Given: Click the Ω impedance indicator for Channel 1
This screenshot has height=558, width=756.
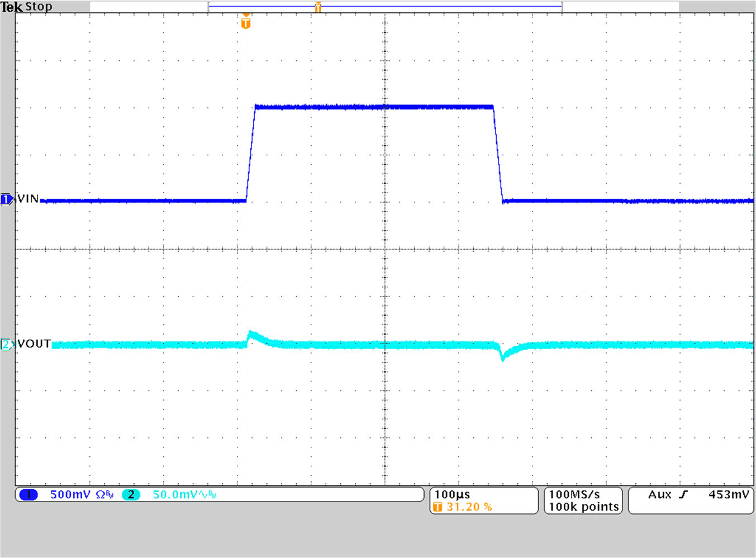Looking at the screenshot, I should (99, 494).
